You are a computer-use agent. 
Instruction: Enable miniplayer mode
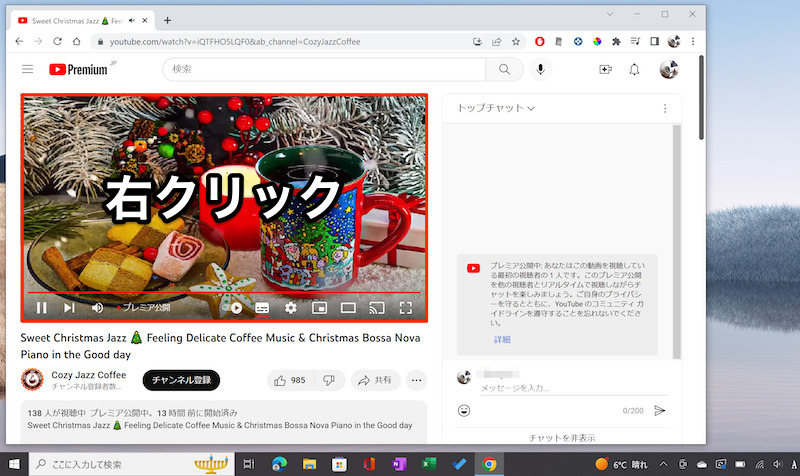click(320, 308)
